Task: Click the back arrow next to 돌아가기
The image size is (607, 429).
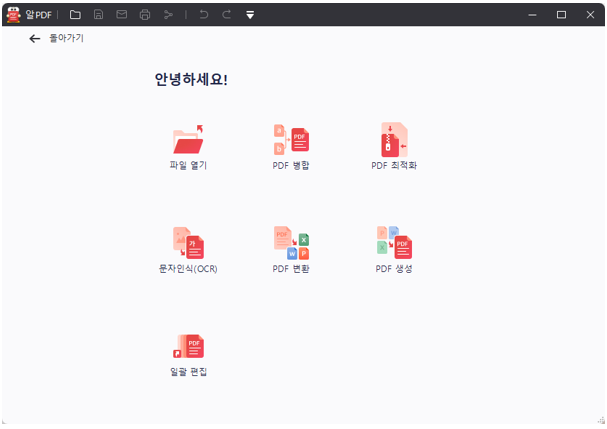Action: click(35, 38)
